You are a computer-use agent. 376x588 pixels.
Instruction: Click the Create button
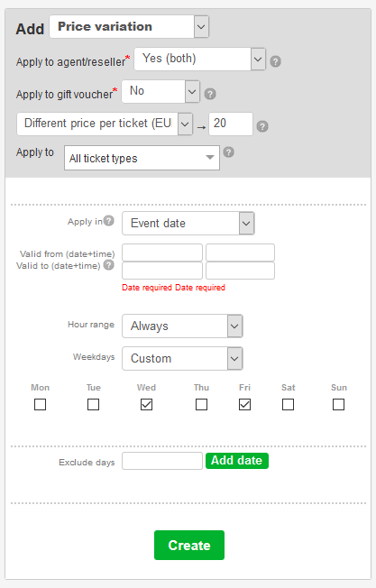click(x=189, y=545)
